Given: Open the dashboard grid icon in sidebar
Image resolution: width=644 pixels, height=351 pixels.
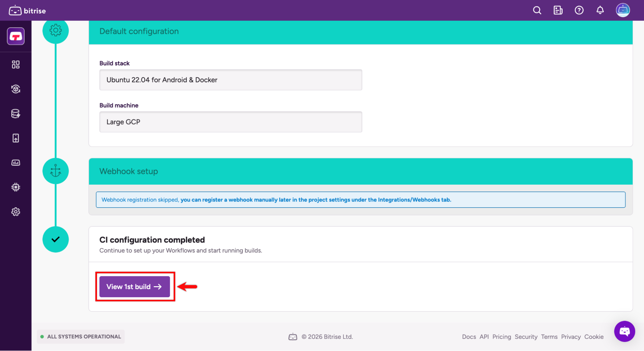Looking at the screenshot, I should [16, 64].
